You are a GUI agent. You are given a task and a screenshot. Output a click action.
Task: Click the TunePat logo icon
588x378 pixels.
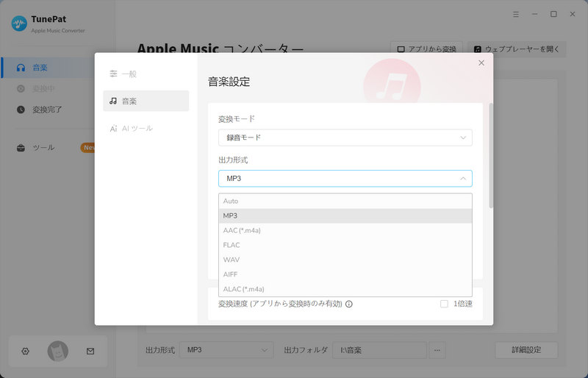tap(19, 24)
